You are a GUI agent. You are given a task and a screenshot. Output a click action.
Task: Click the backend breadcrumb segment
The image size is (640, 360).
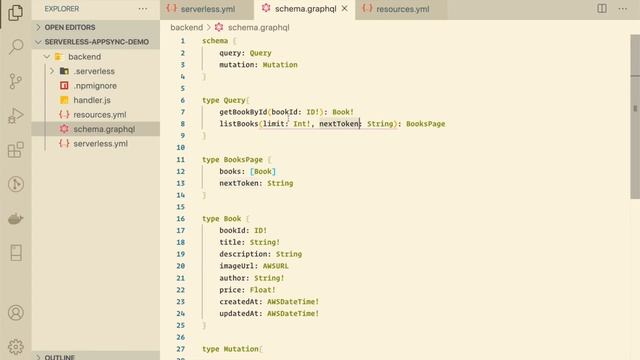[x=187, y=27]
